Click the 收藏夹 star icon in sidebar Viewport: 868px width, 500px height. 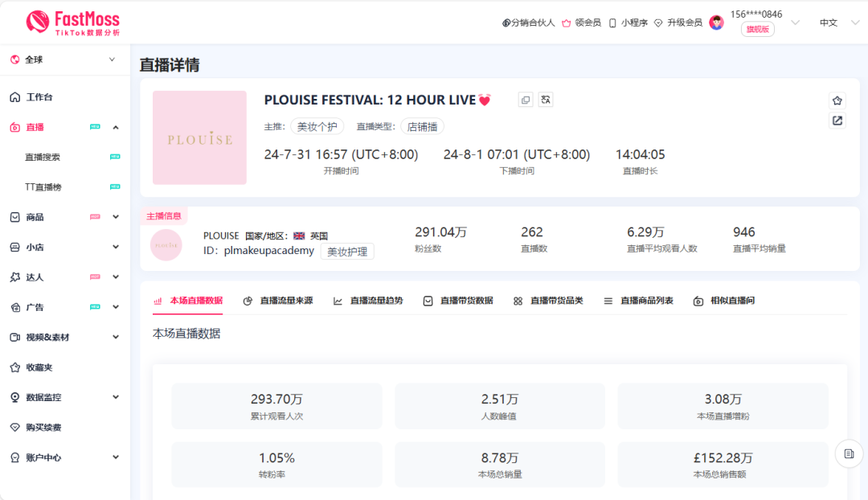coord(15,367)
